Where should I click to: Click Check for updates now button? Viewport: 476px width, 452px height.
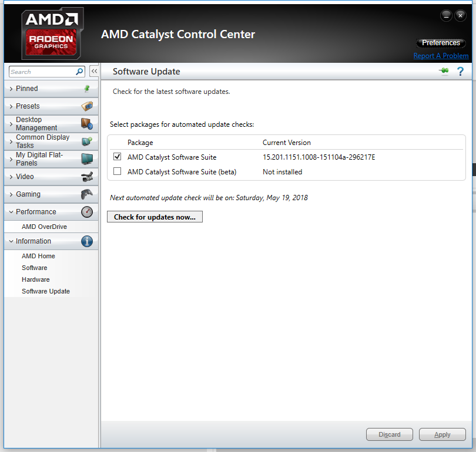tap(155, 217)
